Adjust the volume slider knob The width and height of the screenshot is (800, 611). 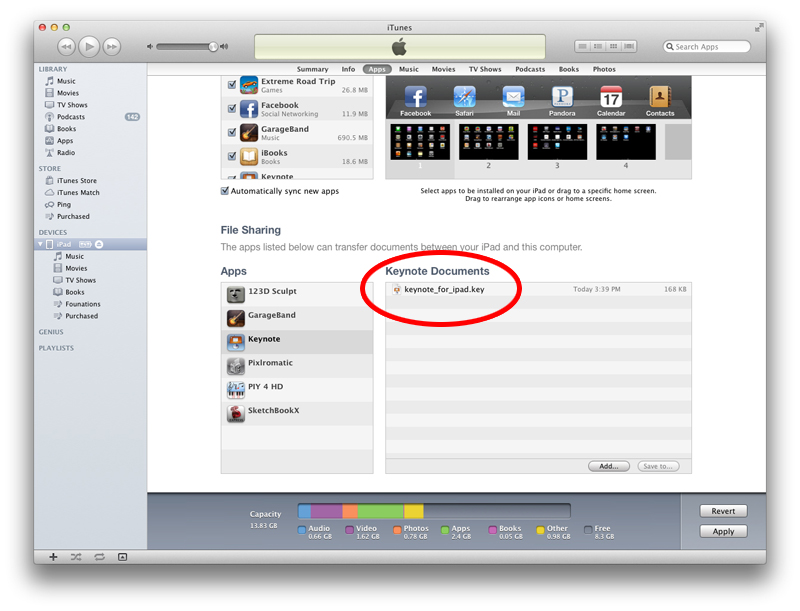pos(213,46)
